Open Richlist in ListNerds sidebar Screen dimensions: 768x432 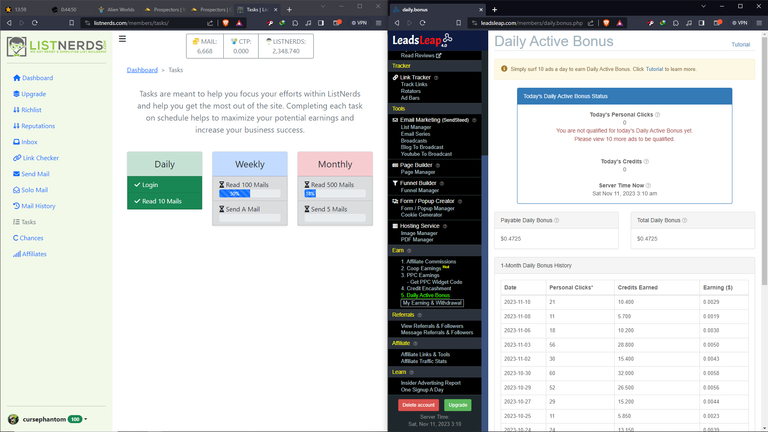[x=27, y=110]
